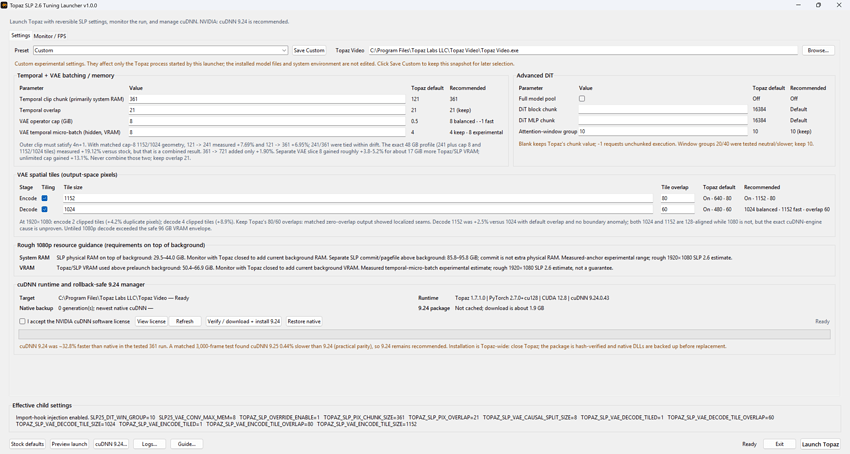
Task: Click the '1024 balanced - 1152 fast' recommendation
Action: pos(787,209)
